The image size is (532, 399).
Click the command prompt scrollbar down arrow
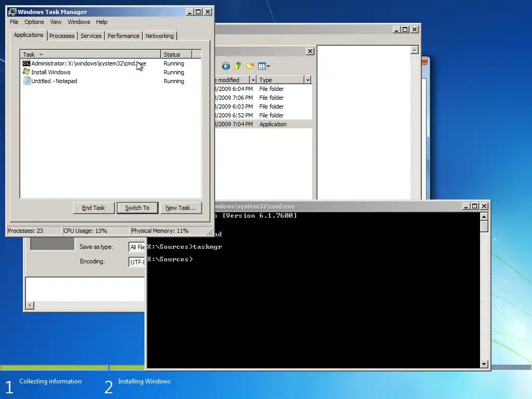[484, 364]
